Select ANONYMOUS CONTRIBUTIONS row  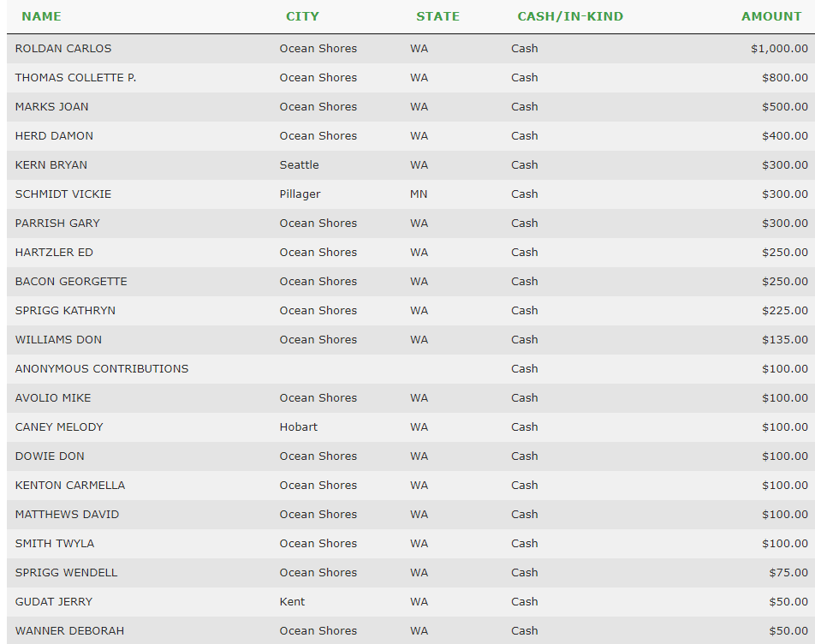point(102,369)
